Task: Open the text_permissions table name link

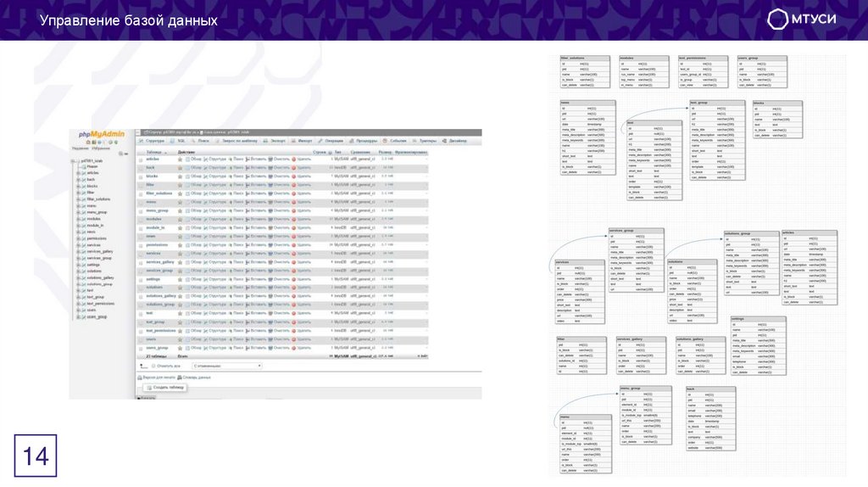Action: (x=160, y=332)
